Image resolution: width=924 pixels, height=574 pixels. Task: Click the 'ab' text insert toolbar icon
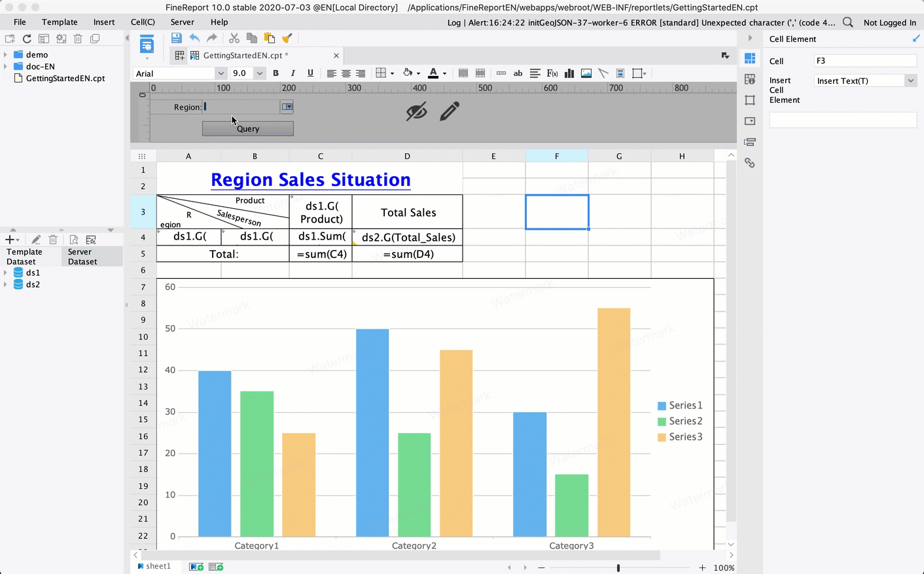[x=518, y=73]
